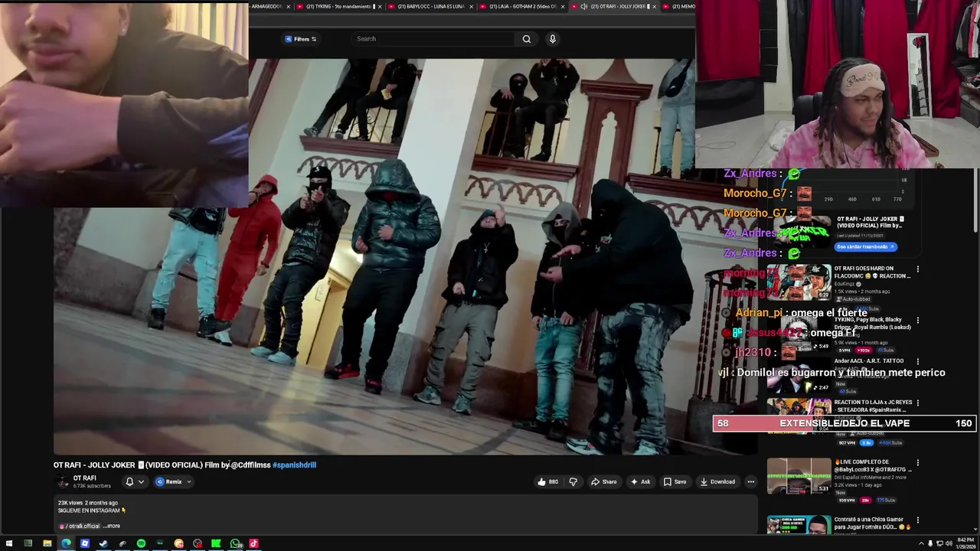Open options menu for LIVE COMPLETO DE video

[x=917, y=463]
